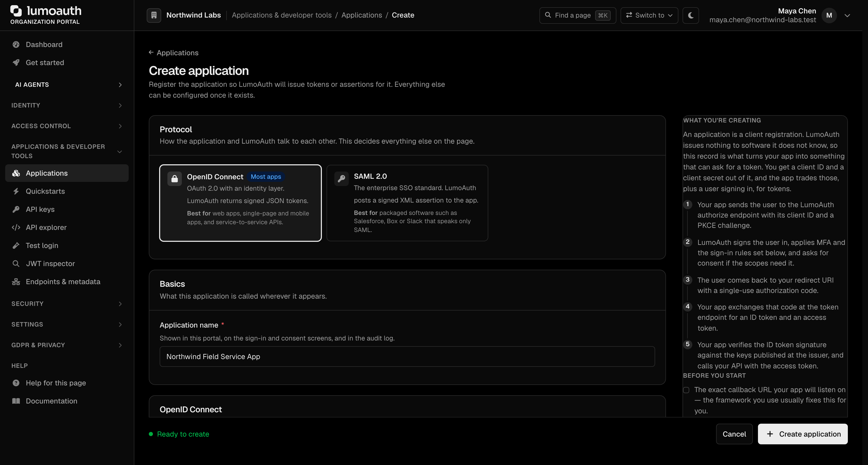Select the OpenID Connect protocol card
The image size is (868, 465).
pos(240,203)
